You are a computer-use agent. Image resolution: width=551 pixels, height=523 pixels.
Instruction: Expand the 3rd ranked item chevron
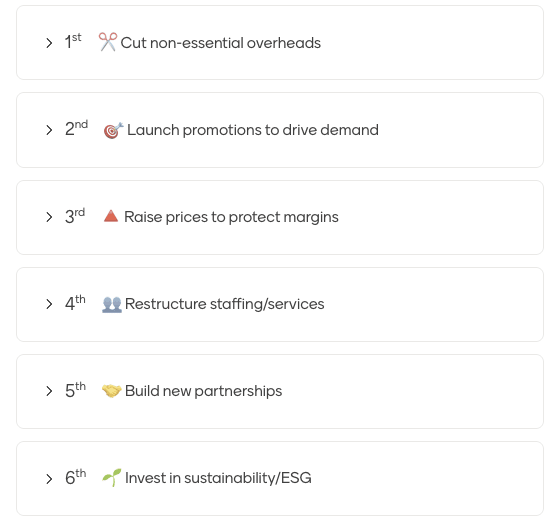[x=49, y=217]
